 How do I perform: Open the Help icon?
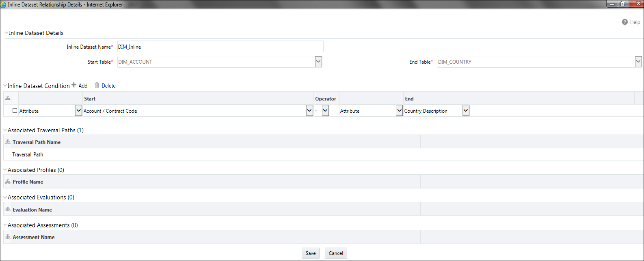(x=625, y=22)
